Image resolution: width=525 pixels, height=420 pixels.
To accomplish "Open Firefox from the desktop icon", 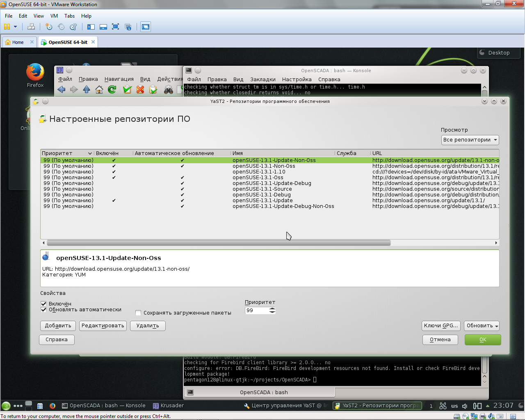I will click(35, 73).
